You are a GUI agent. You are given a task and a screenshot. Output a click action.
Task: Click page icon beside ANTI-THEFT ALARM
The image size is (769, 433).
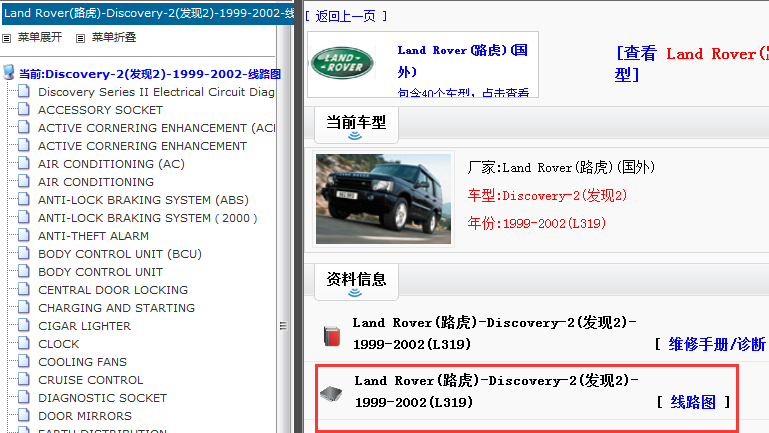click(x=24, y=235)
